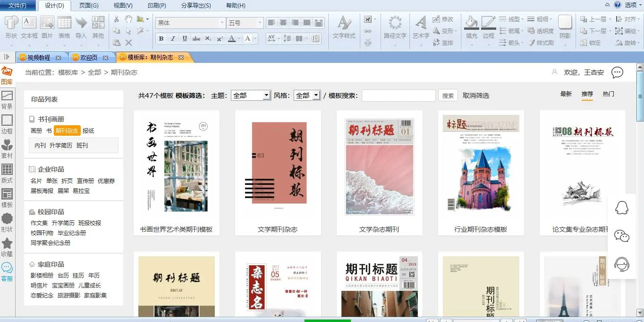The height and width of the screenshot is (322, 644).
Task: Click the 阴影 shadow tool
Action: pyautogui.click(x=565, y=28)
